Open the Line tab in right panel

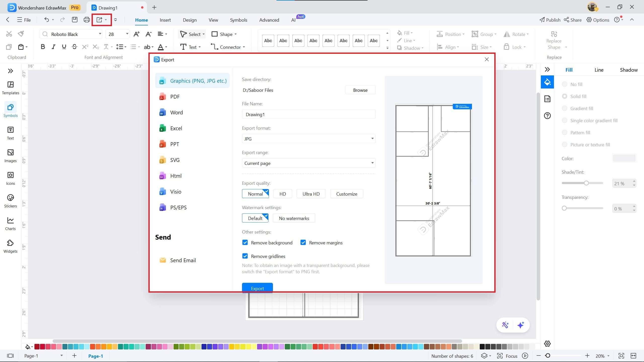click(x=599, y=70)
